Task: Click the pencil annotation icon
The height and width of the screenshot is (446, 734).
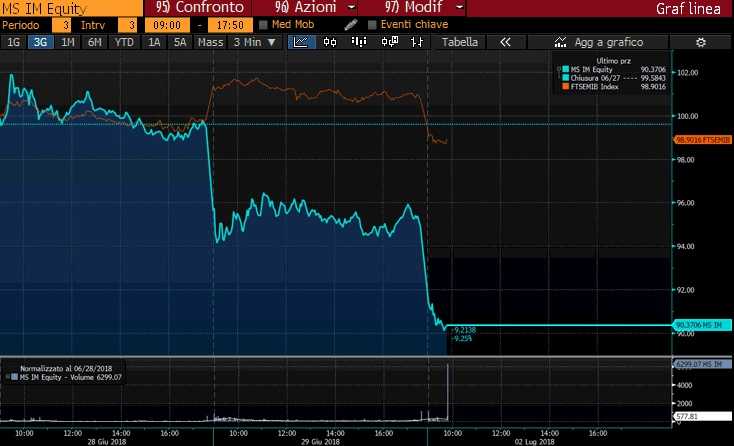Action: click(x=351, y=25)
